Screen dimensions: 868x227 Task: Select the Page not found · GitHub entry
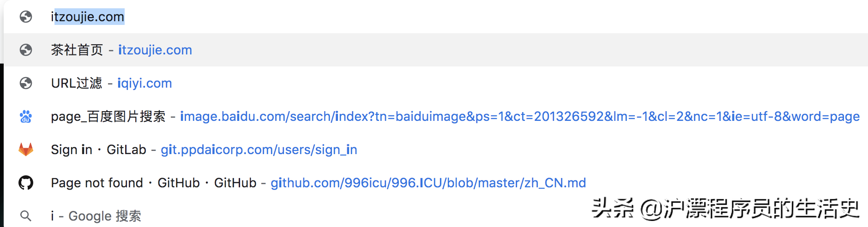tap(153, 183)
